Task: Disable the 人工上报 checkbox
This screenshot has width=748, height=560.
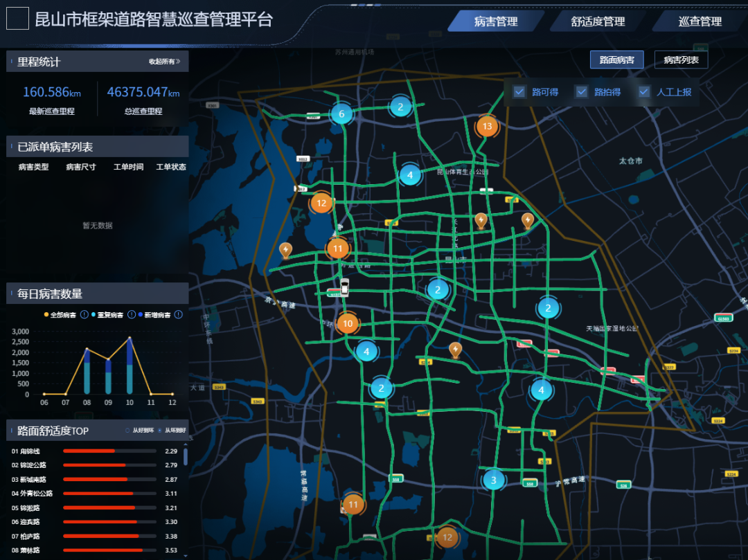Action: [x=644, y=92]
